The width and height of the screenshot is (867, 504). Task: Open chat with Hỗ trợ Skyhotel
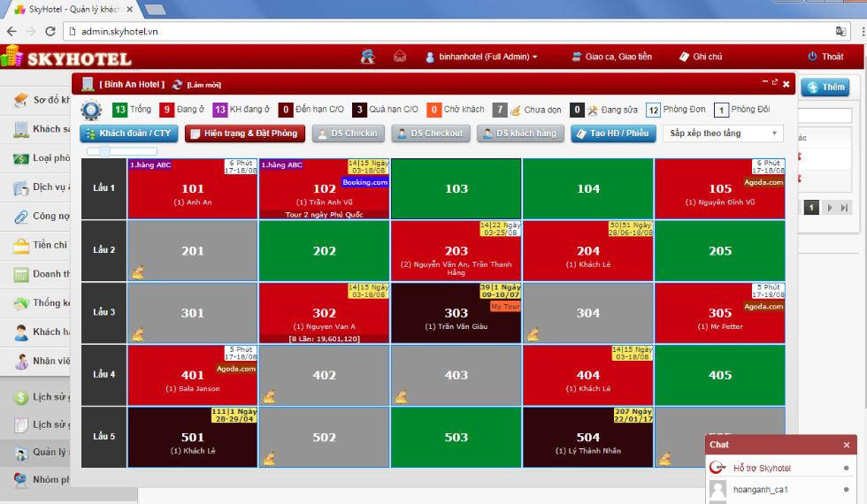click(x=779, y=468)
